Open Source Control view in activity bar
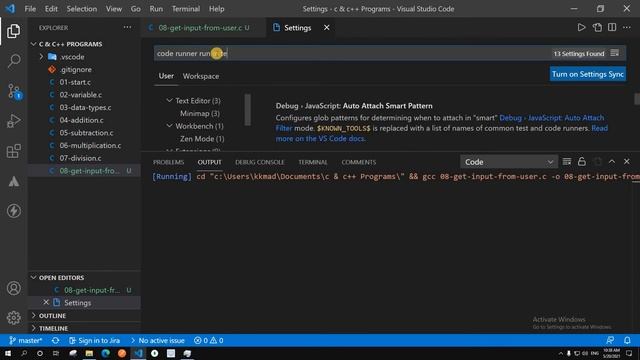 point(13,91)
